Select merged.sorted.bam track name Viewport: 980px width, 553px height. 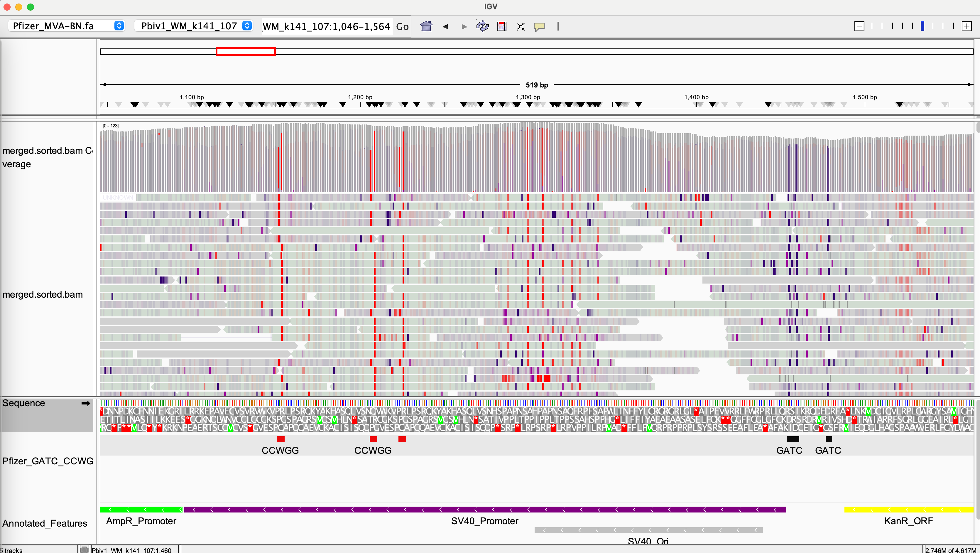(x=43, y=294)
